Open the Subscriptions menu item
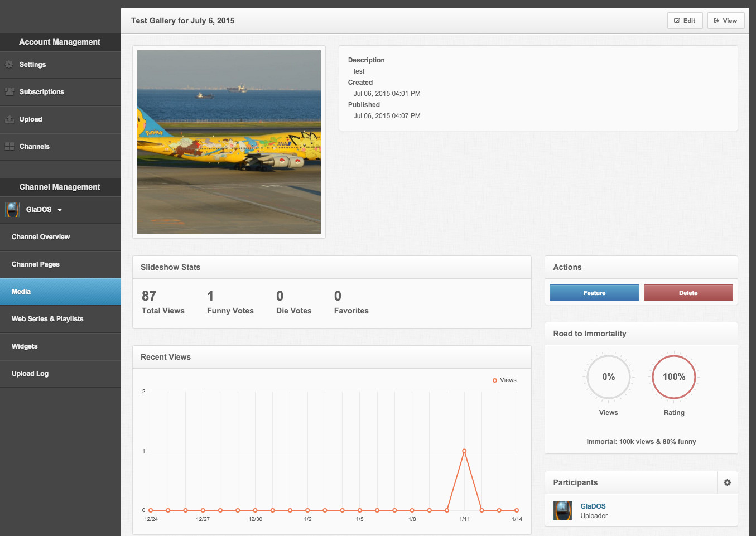Screen dimensions: 756x536 (60, 92)
